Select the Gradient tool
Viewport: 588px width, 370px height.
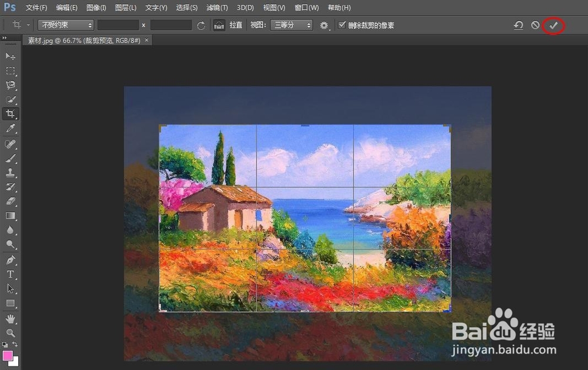tap(10, 216)
